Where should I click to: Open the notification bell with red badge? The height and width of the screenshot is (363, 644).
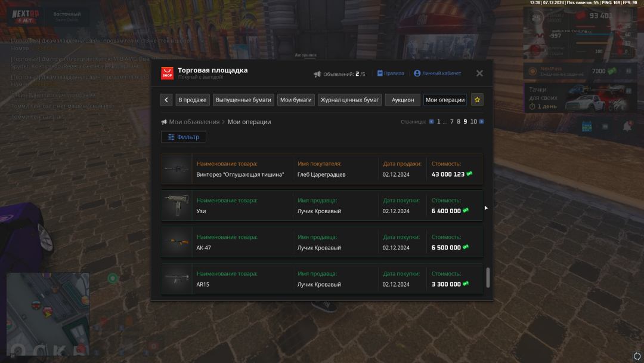pyautogui.click(x=627, y=127)
